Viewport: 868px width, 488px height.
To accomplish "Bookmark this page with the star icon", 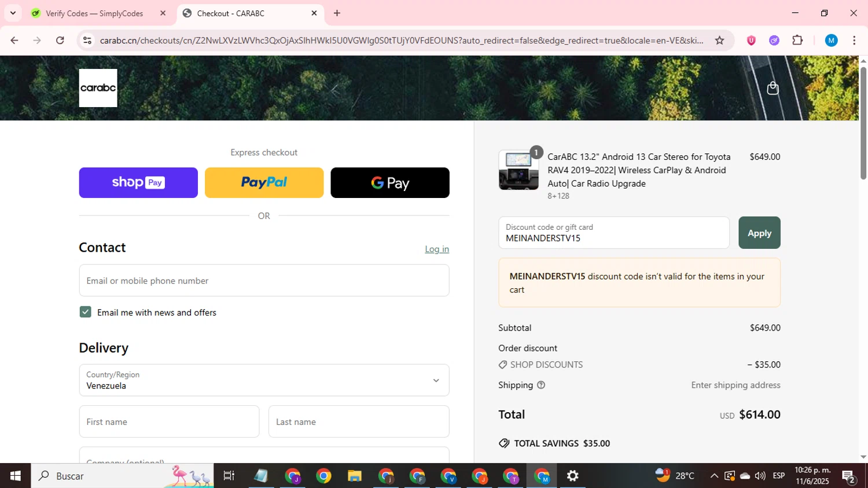I will pos(719,41).
